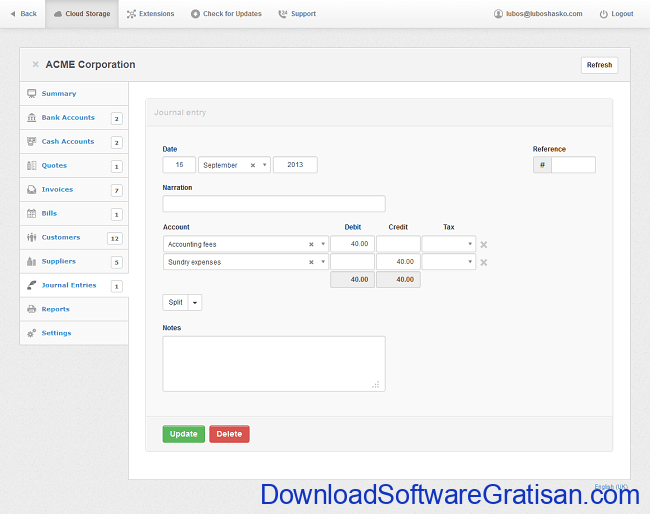Expand the Split button dropdown arrow
Screen dimensions: 650x514
(x=195, y=302)
